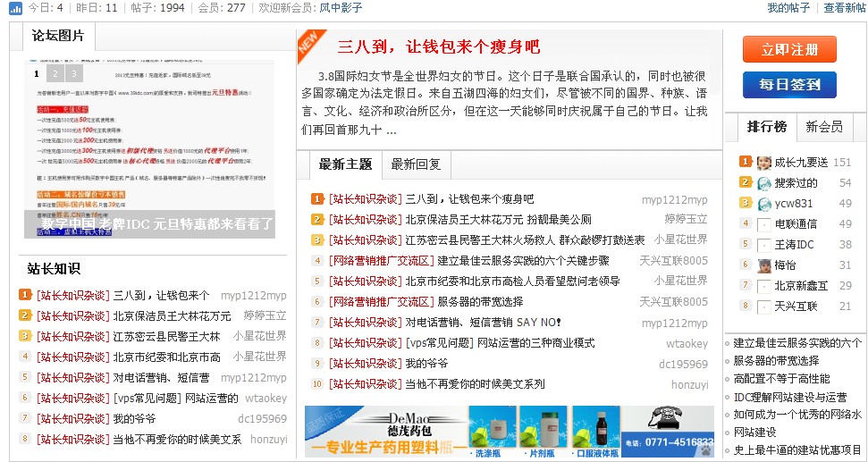868x462 pixels.
Task: Click the forum statistics bar-chart icon
Action: [x=15, y=8]
